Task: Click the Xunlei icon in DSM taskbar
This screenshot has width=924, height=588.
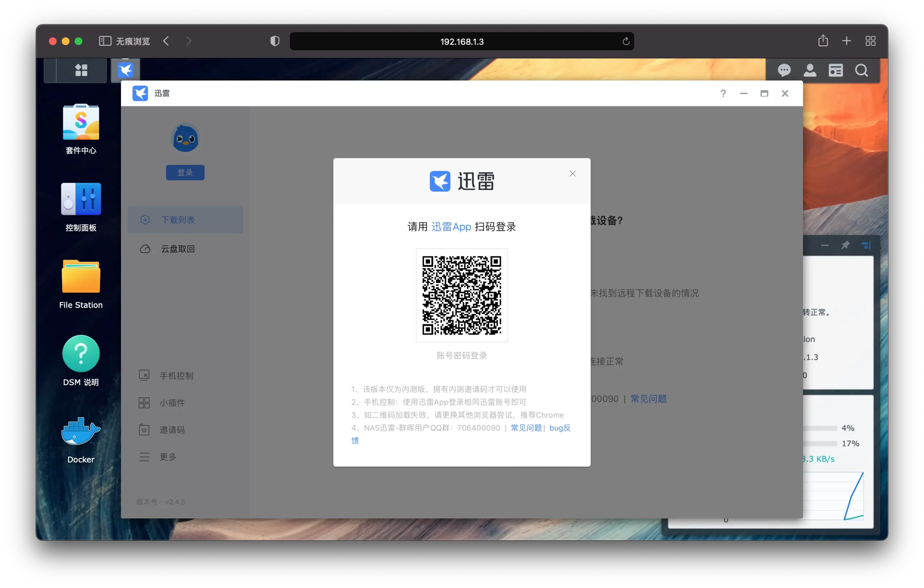Action: click(126, 70)
